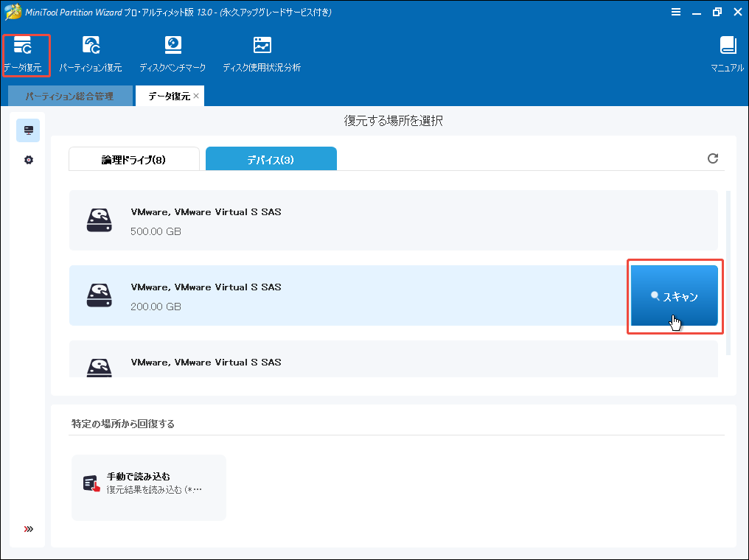Click the device view icon in left sidebar
The image size is (749, 560).
28,130
